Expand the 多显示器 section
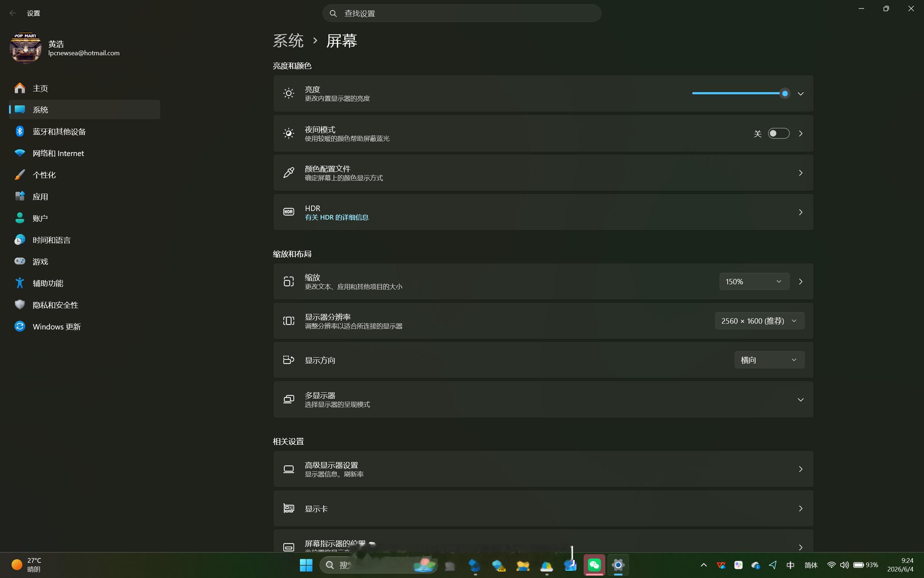Screen dimensions: 924x578 (543, 400)
